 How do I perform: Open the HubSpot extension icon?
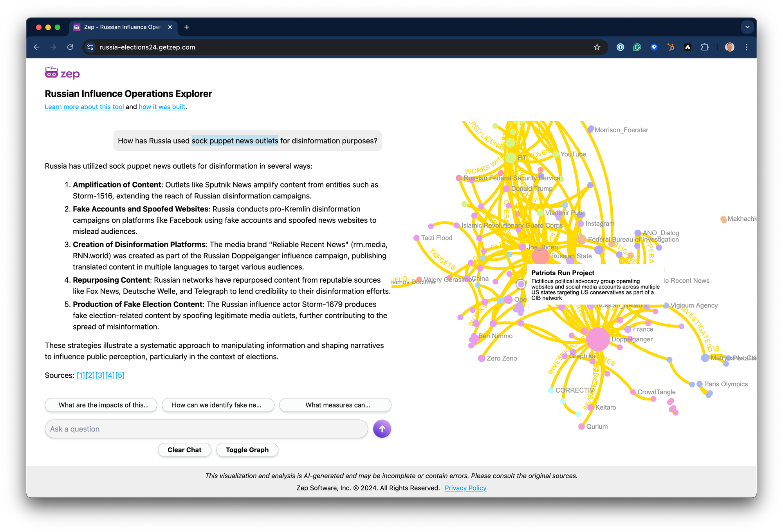coord(671,47)
